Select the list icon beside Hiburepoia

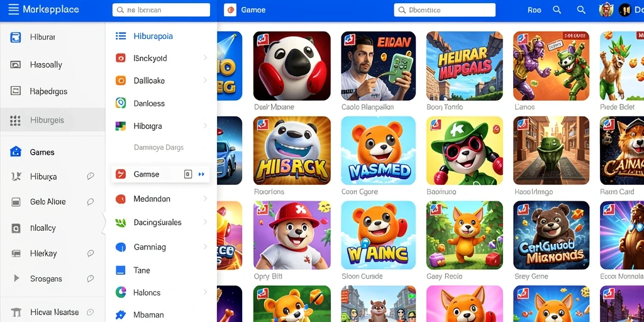coord(121,36)
